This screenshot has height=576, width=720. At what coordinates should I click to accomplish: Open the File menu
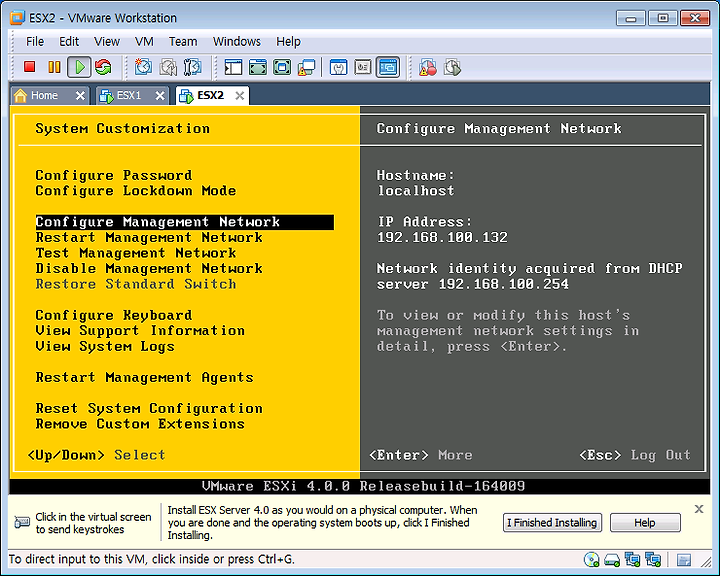(35, 41)
